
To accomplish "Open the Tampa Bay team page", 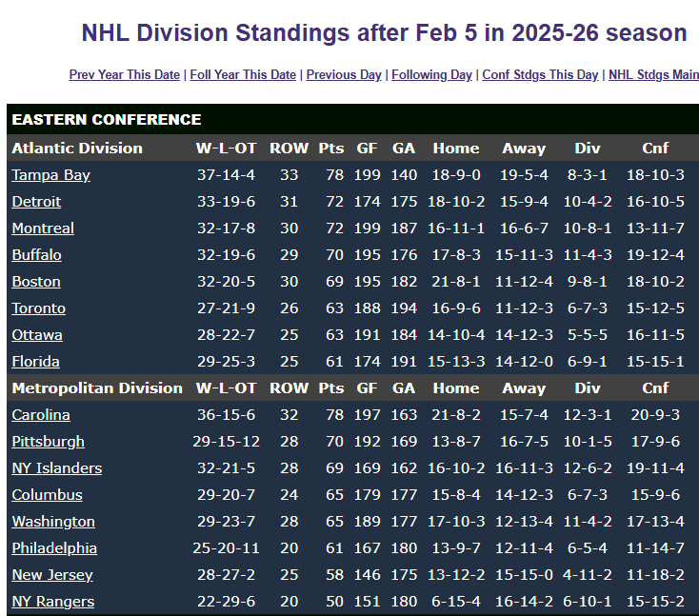I will tap(50, 175).
